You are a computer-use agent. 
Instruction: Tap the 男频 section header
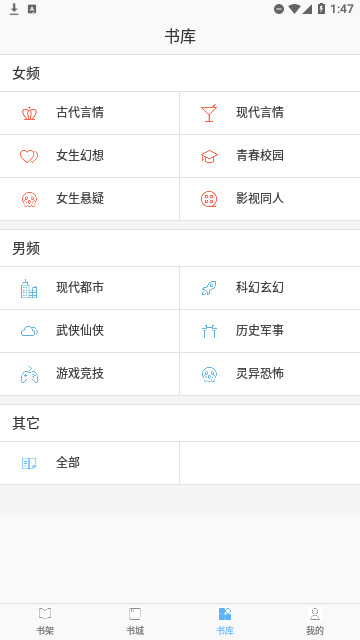[26, 248]
